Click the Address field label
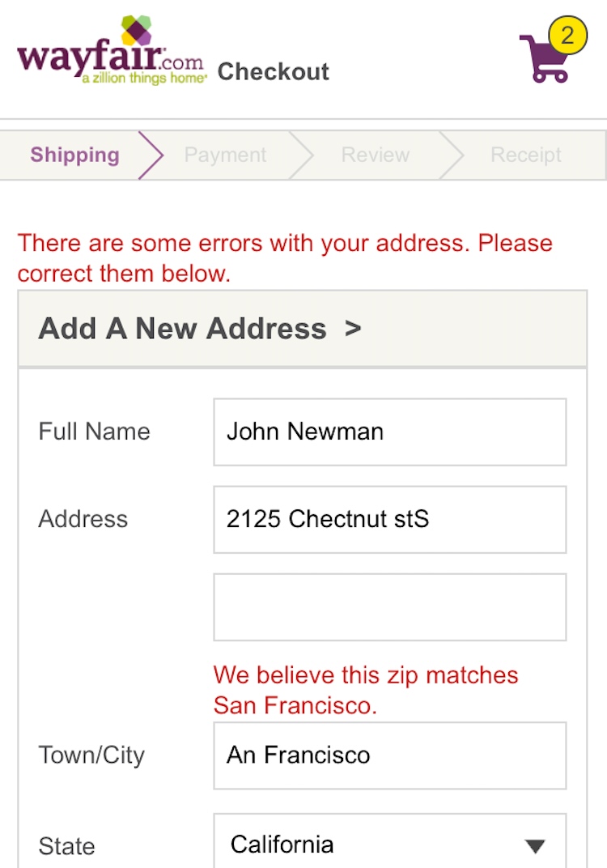The image size is (607, 868). [x=83, y=519]
